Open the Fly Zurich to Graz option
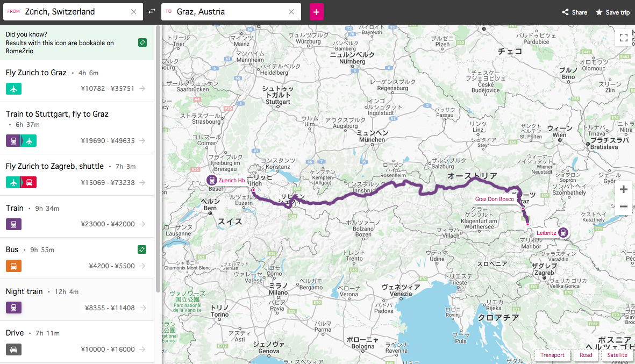The image size is (635, 364). click(x=77, y=81)
